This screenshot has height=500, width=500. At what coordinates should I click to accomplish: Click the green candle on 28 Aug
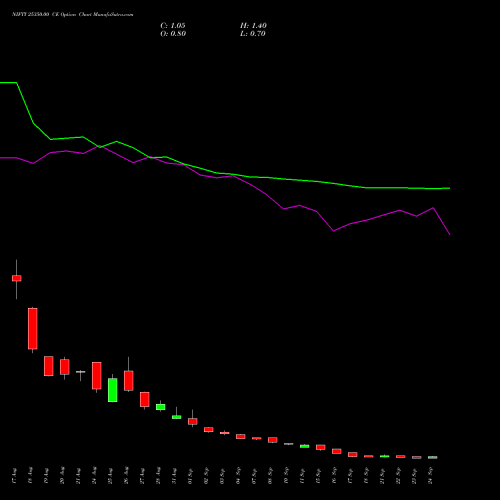pos(161,407)
